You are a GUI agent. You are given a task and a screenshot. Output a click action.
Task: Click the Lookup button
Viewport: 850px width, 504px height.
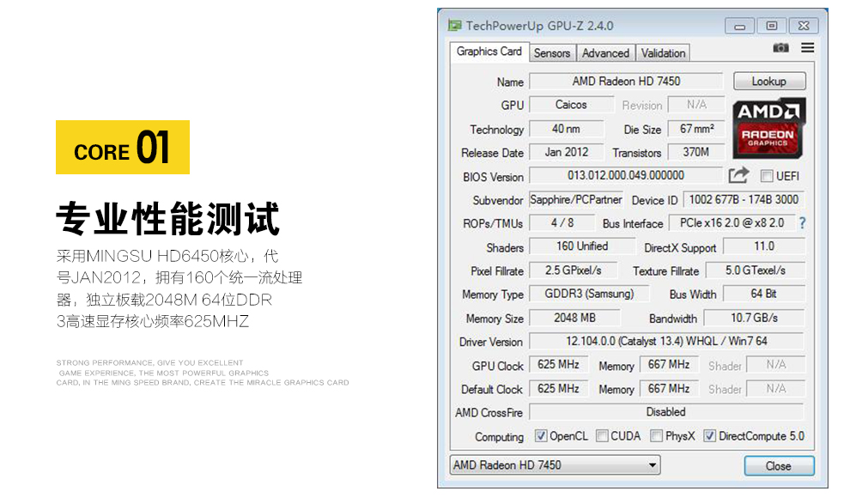coord(768,81)
